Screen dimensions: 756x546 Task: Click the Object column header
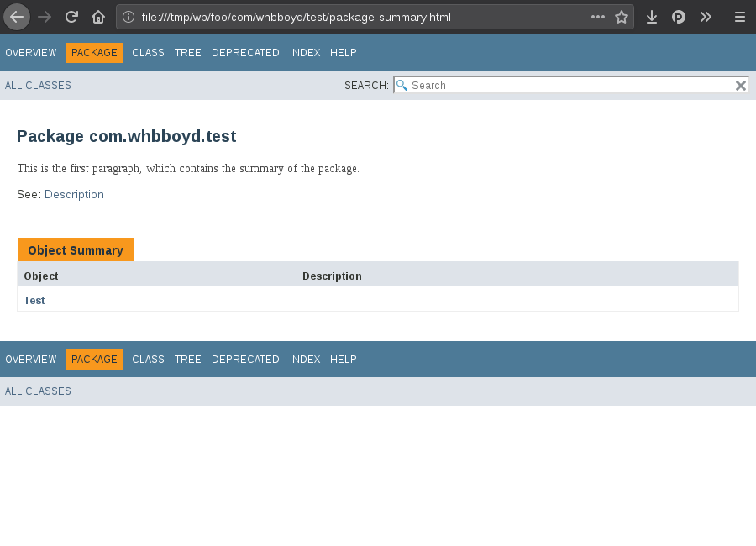click(x=41, y=276)
